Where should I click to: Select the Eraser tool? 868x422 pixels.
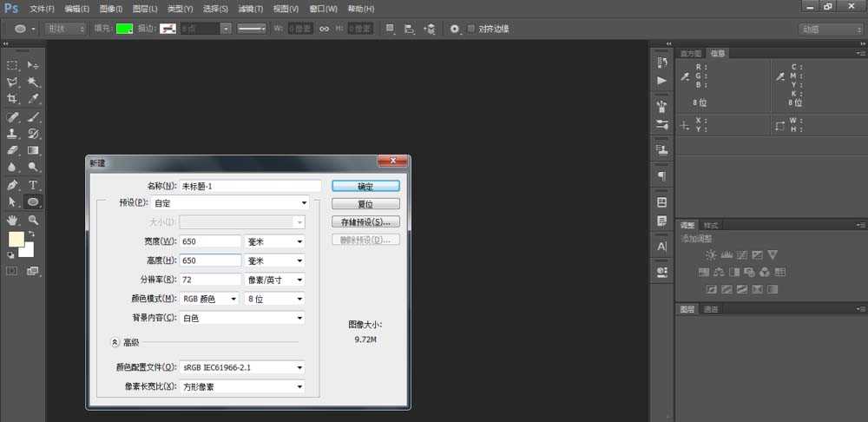[12, 150]
